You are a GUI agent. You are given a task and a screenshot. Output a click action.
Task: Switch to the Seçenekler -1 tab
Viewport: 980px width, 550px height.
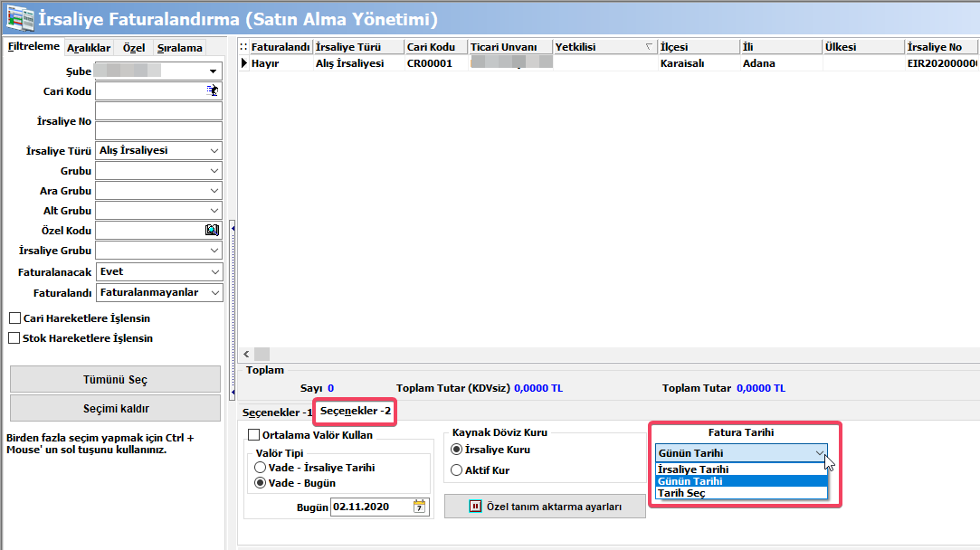coord(277,412)
